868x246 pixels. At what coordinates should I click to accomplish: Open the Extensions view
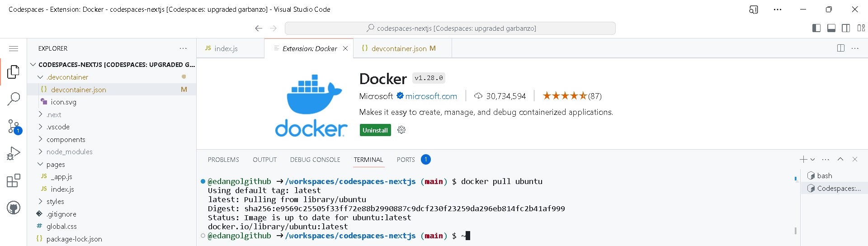[14, 181]
